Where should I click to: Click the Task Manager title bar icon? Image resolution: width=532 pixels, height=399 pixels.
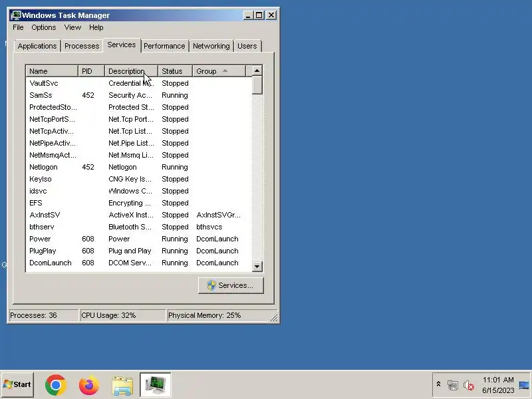15,15
